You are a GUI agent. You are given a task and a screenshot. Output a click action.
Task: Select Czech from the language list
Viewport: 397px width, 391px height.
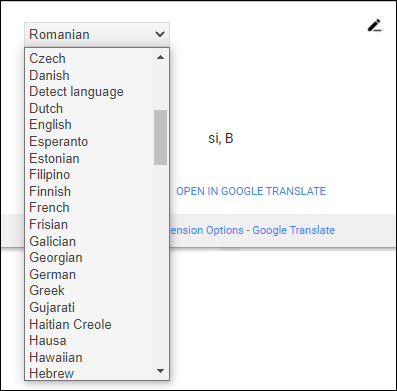coord(88,58)
